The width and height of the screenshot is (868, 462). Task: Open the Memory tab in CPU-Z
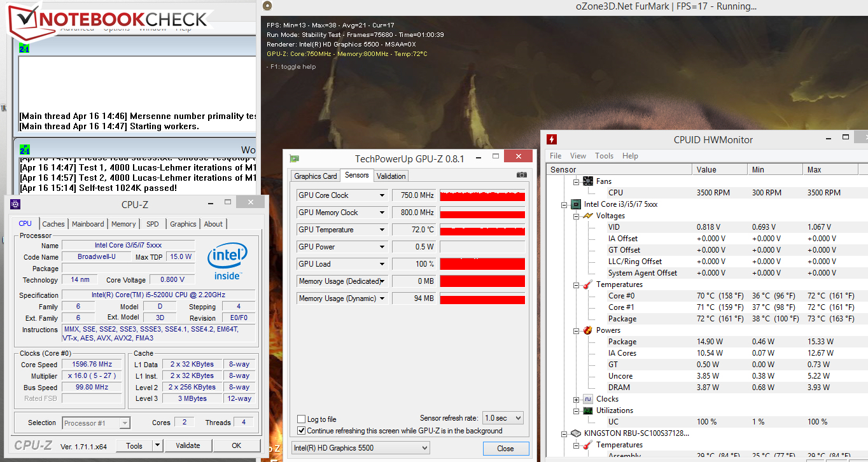(123, 224)
